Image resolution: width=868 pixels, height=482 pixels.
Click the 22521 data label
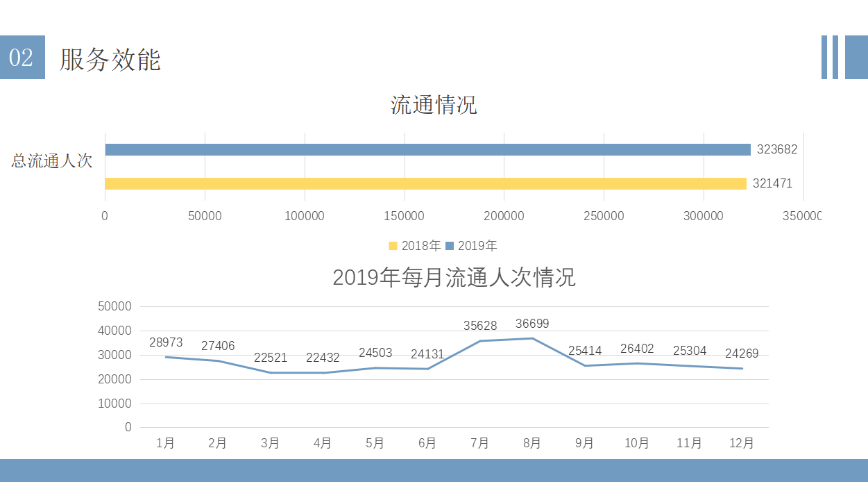[x=271, y=358]
